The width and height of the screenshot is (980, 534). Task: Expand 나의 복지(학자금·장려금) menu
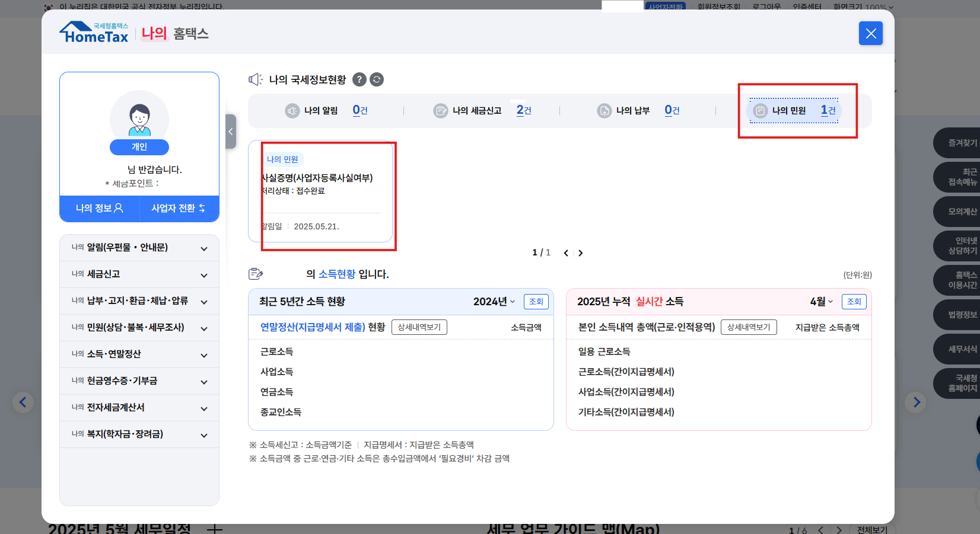(x=139, y=434)
